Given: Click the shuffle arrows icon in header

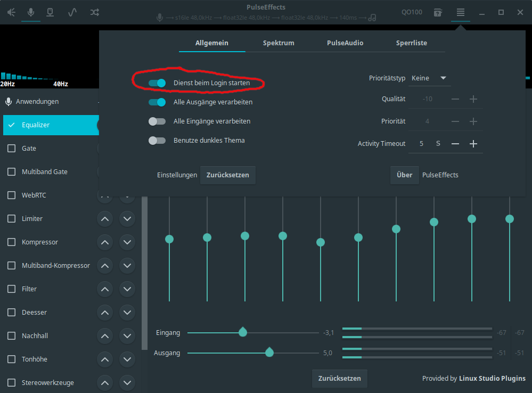Looking at the screenshot, I should click(x=94, y=12).
